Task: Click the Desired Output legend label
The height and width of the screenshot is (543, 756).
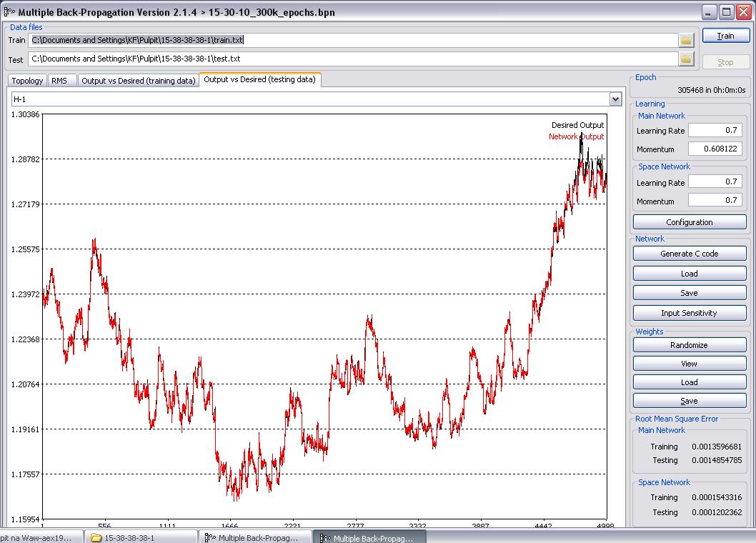Action: [577, 125]
